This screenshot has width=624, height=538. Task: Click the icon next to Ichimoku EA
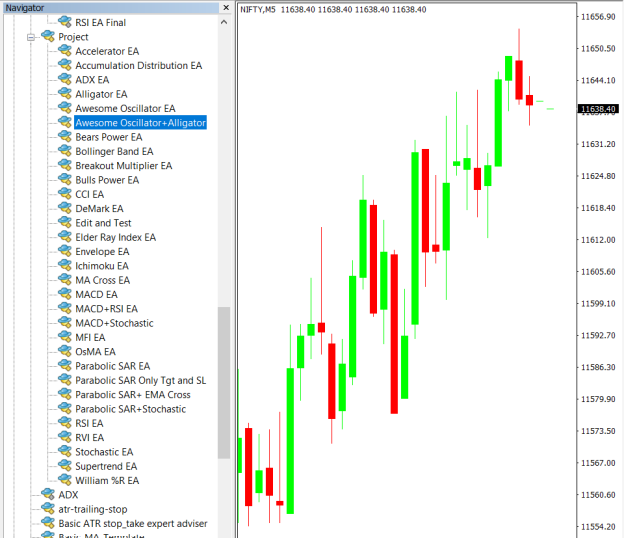65,266
